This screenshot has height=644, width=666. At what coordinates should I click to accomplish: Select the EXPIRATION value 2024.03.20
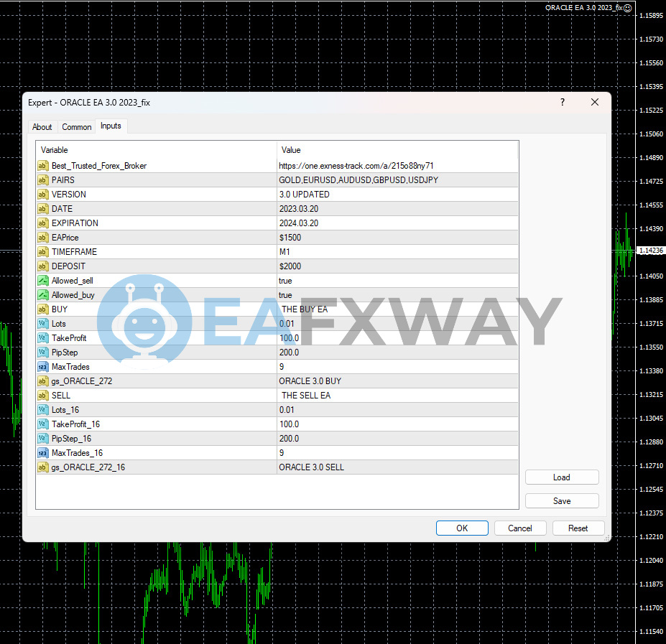coord(299,223)
